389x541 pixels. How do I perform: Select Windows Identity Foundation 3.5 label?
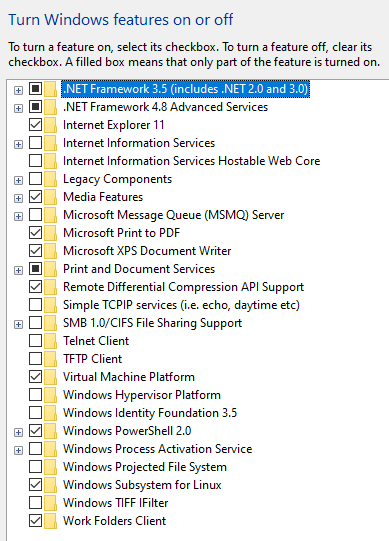[150, 413]
